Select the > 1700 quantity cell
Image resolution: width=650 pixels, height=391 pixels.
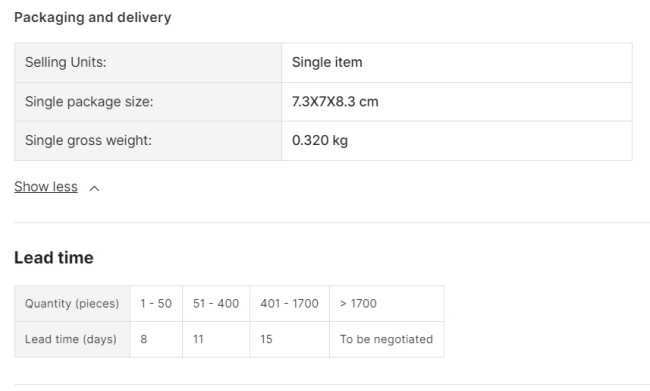tap(387, 304)
